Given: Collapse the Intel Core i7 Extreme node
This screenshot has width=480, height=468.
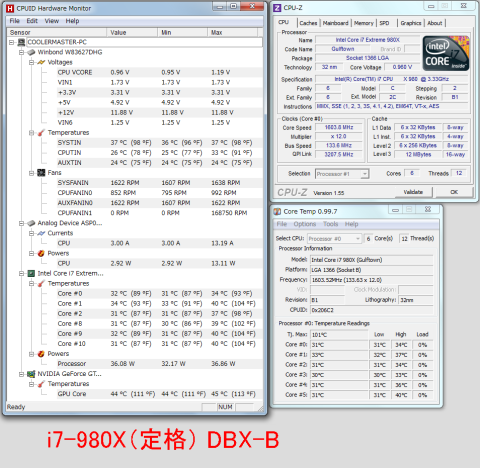Looking at the screenshot, I should click(x=22, y=273).
